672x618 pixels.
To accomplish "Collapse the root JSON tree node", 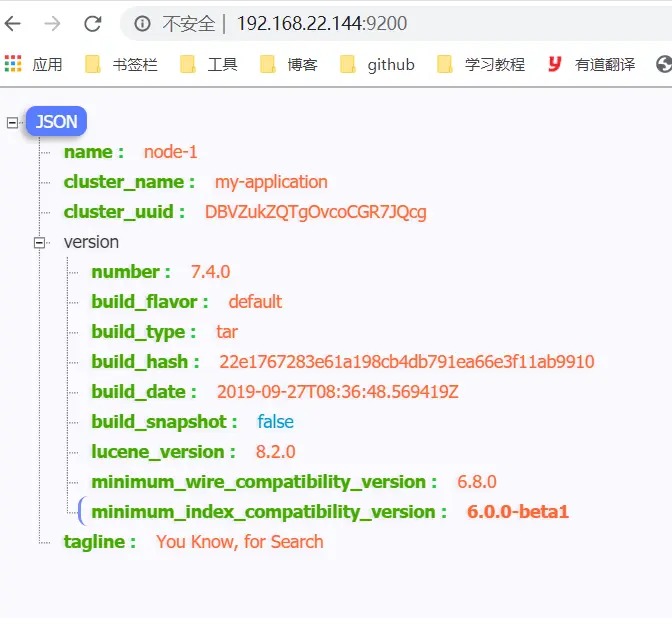I will point(12,123).
